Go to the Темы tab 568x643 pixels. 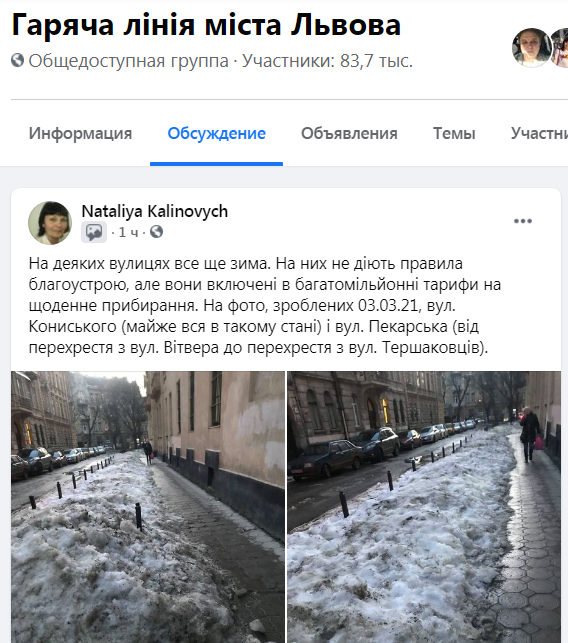tap(454, 133)
